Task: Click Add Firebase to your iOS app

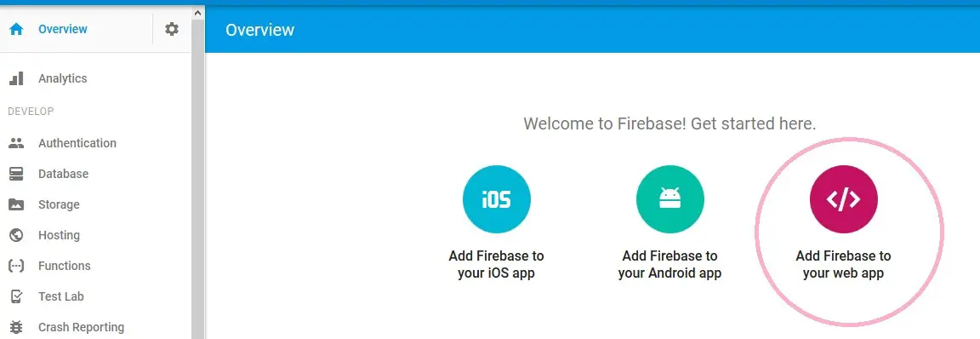Action: pyautogui.click(x=496, y=265)
